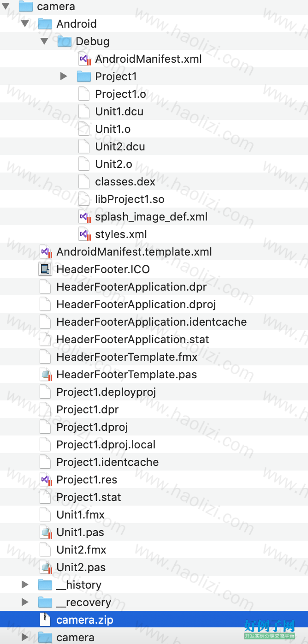The image size is (308, 644).
Task: Select Project1.stat file
Action: coord(89,497)
